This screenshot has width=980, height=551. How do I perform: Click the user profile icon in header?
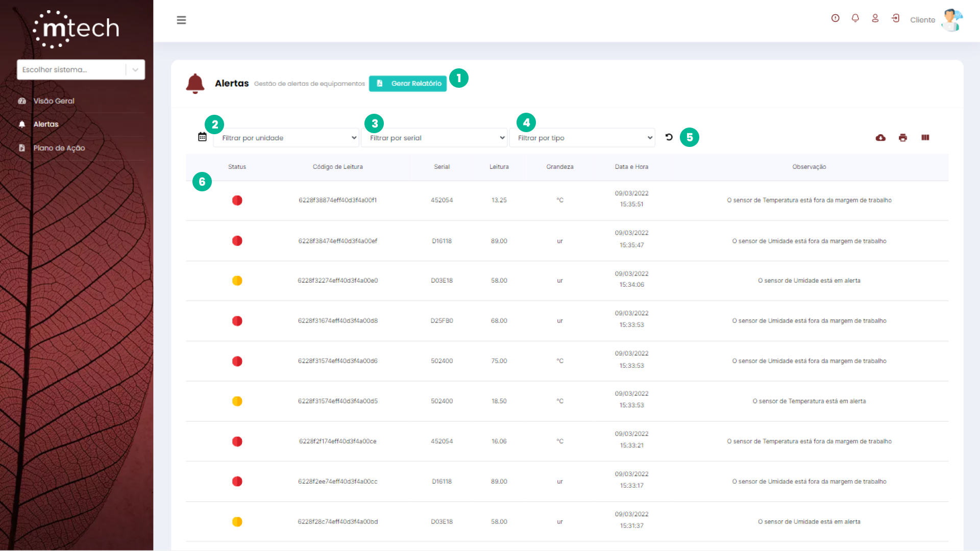[x=875, y=18]
